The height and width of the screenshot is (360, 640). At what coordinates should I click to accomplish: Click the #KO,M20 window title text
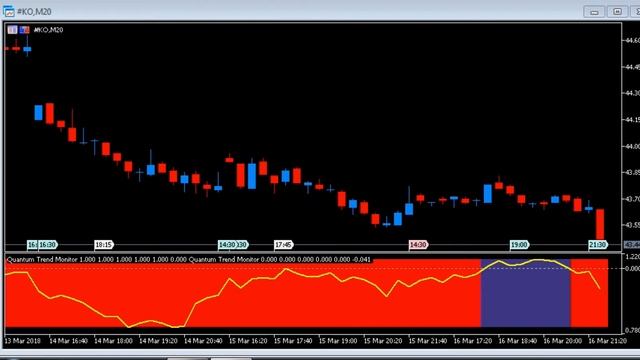[34, 12]
